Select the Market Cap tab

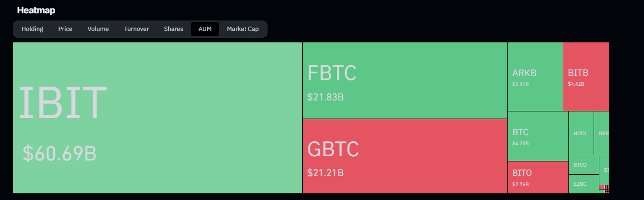[x=242, y=29]
